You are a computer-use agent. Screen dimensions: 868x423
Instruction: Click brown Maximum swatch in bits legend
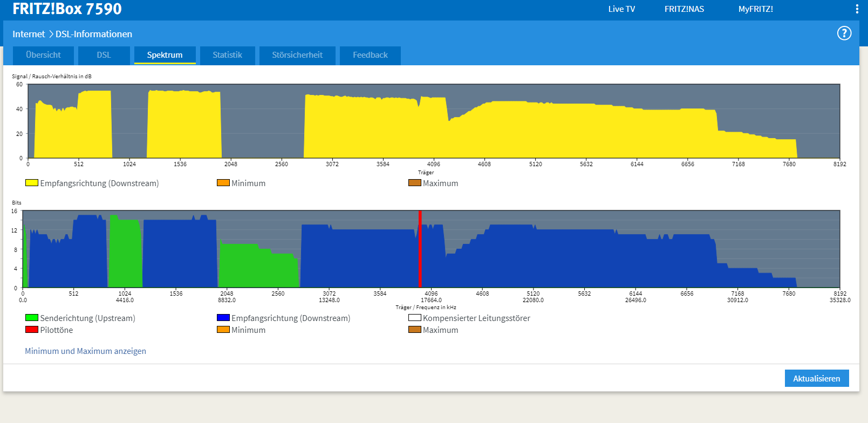tap(415, 330)
